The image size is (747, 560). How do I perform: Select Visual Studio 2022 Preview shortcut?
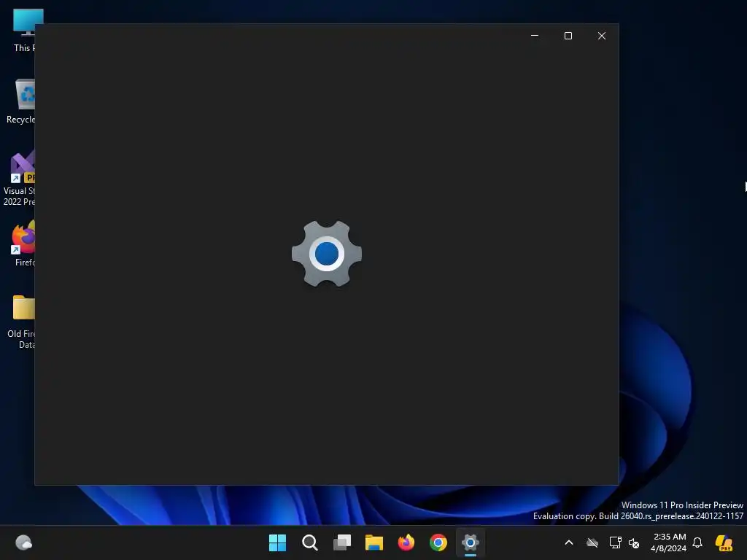point(19,178)
